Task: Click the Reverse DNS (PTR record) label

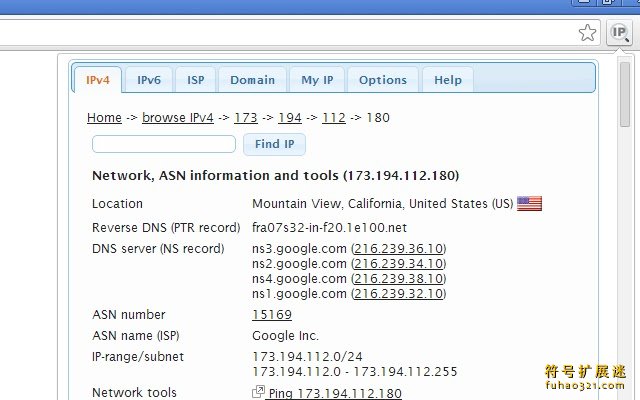Action: pos(166,227)
